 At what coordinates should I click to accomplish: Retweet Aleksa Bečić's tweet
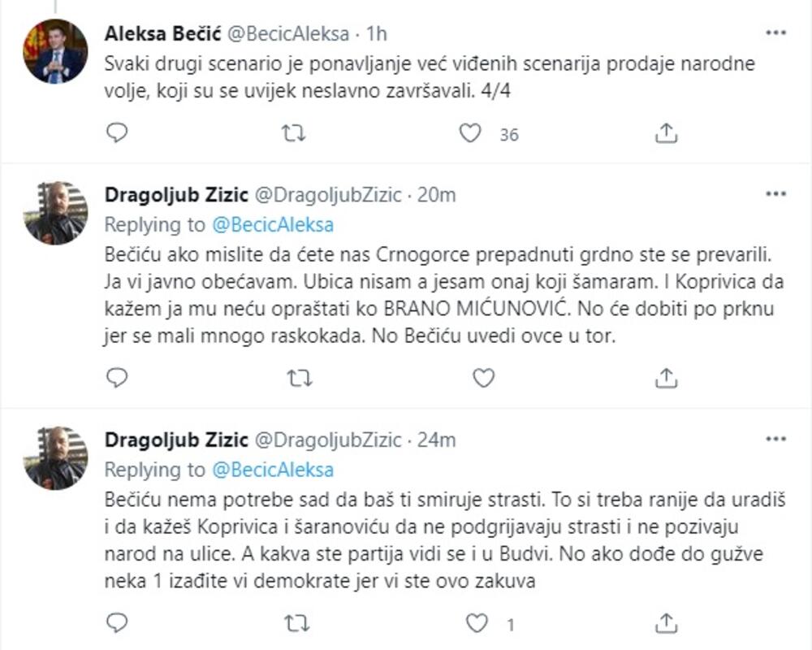point(292,133)
